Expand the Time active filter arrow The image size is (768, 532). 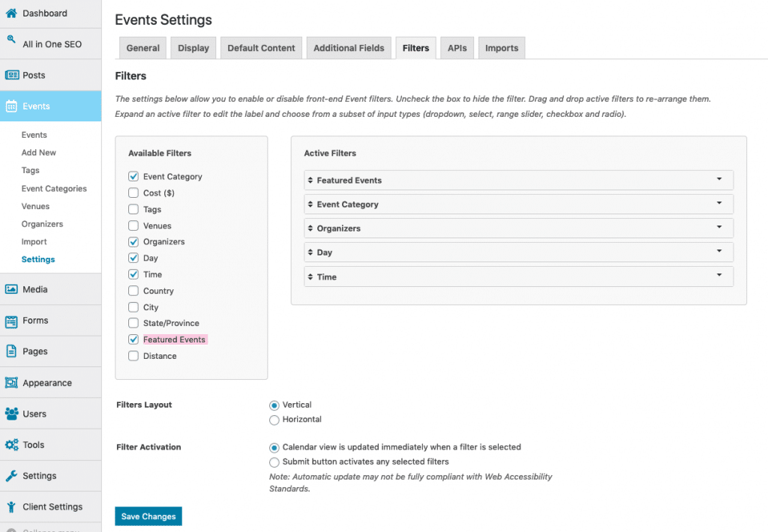(x=719, y=275)
